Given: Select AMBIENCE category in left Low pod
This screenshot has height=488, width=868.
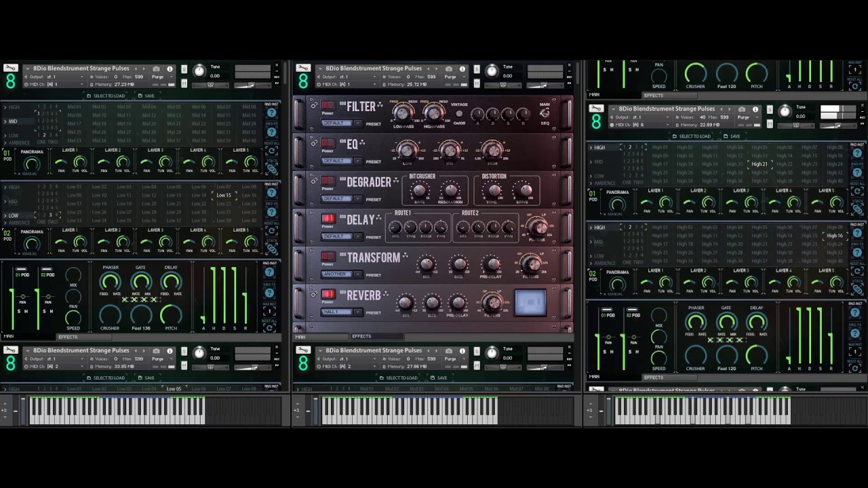Looking at the screenshot, I should tap(18, 222).
